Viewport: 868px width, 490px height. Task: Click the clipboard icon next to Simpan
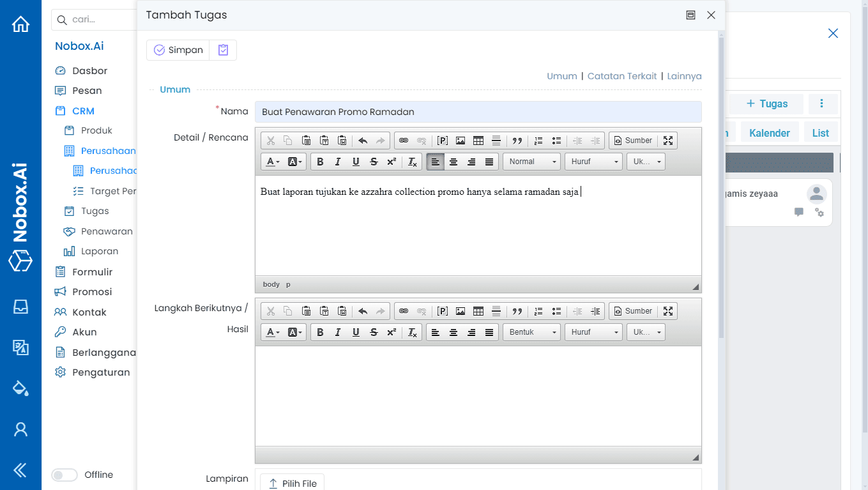pos(223,50)
